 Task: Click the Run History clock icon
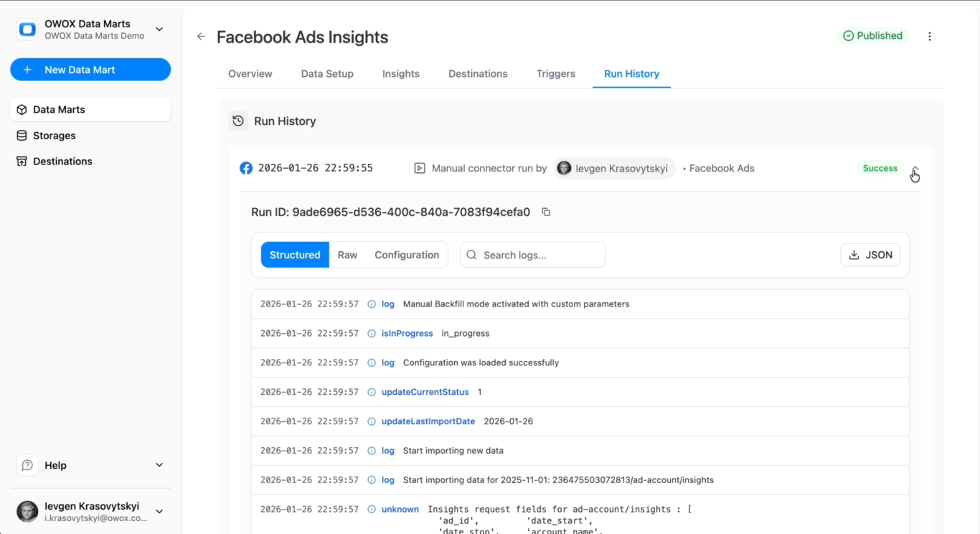[238, 121]
